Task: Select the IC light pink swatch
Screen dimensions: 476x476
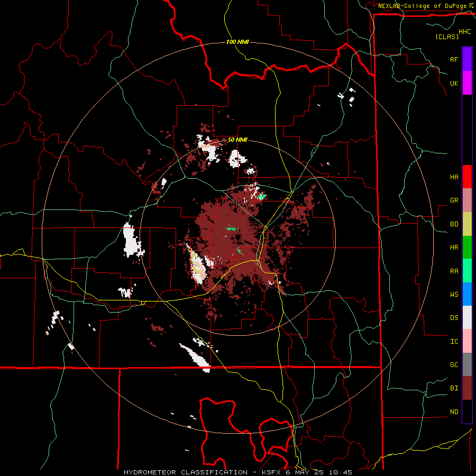Action: [467, 341]
